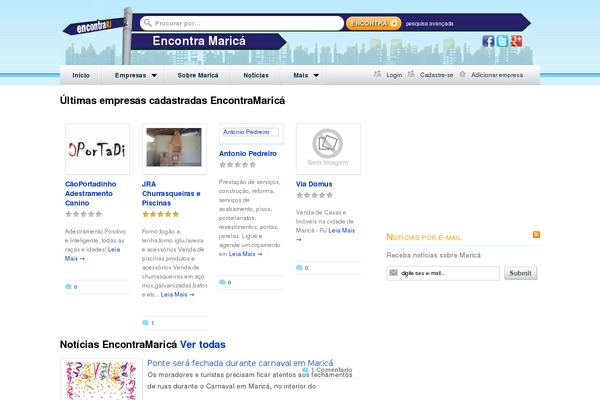Open the Notícias menu item
The height and width of the screenshot is (400, 600).
point(256,75)
